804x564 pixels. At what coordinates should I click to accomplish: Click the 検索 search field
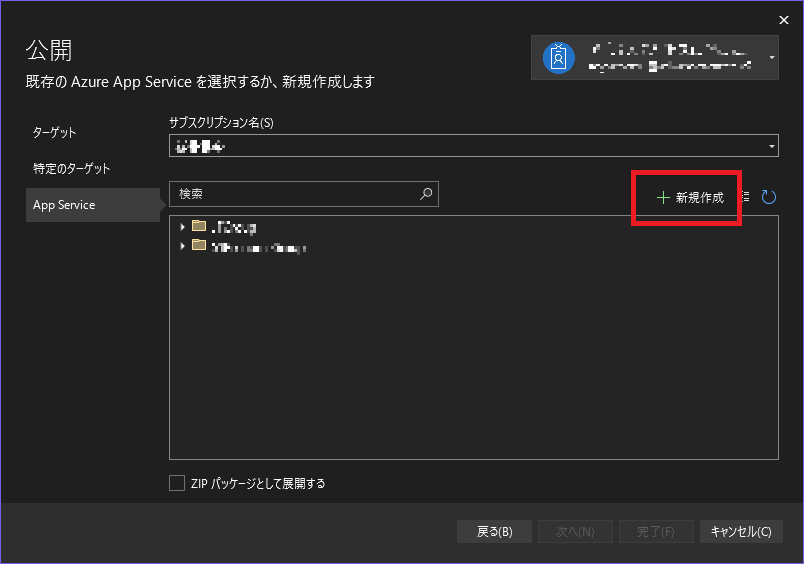point(304,194)
